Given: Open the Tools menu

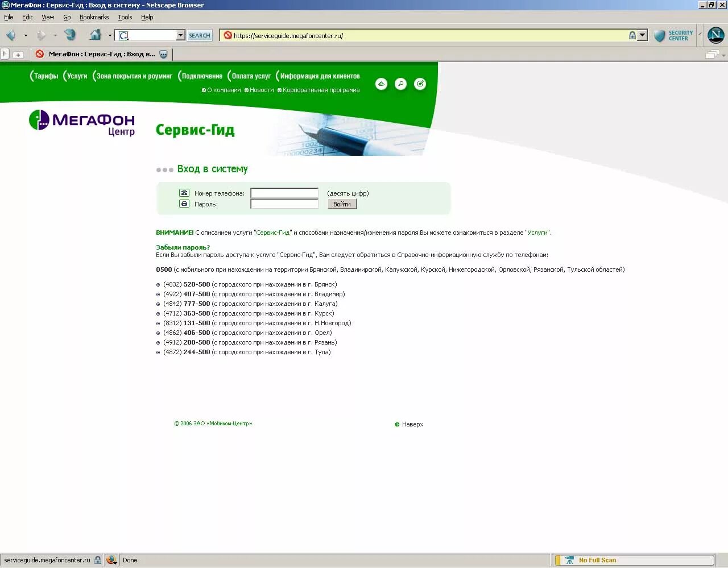Looking at the screenshot, I should 125,17.
